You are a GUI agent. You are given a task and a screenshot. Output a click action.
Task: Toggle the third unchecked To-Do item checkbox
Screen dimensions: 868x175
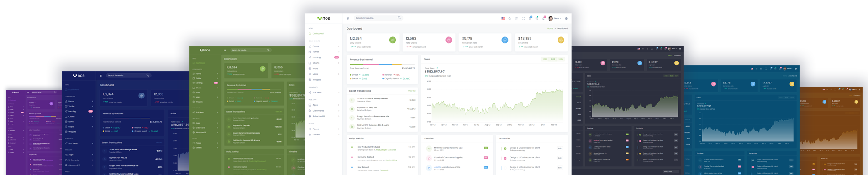click(505, 168)
